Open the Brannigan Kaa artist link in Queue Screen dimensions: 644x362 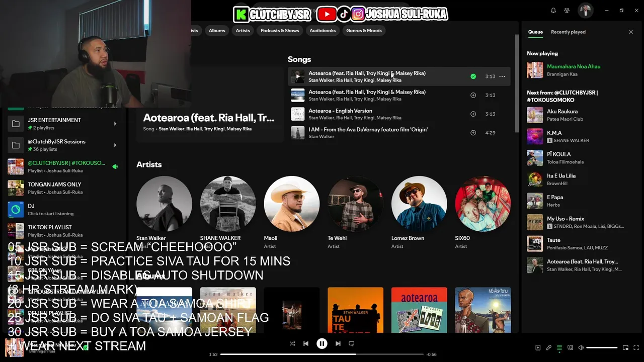tap(562, 74)
